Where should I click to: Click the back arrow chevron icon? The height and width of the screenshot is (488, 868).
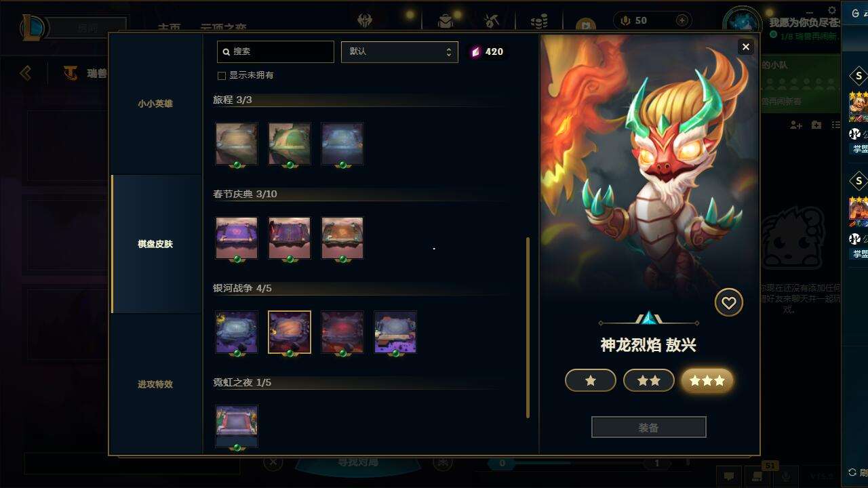[26, 73]
